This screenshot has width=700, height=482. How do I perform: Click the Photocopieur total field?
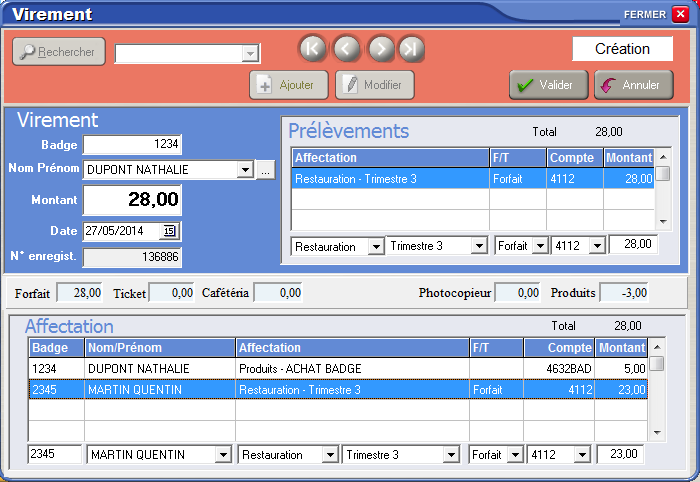click(x=517, y=293)
